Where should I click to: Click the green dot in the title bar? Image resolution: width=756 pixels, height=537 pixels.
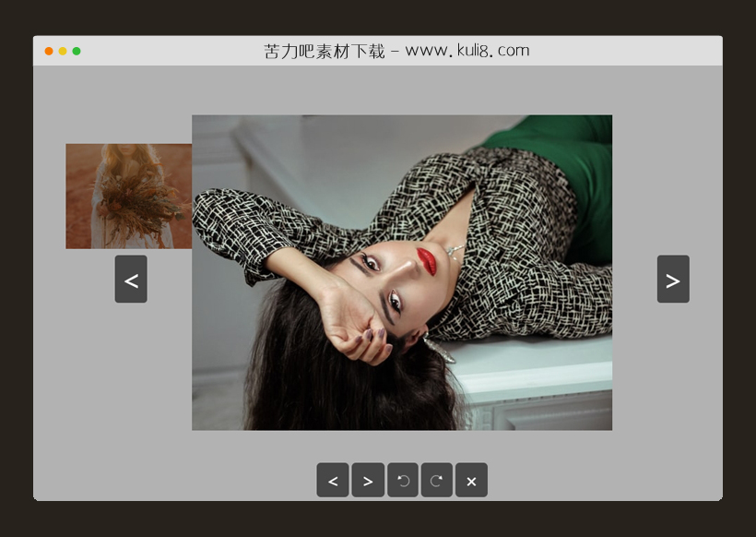[x=77, y=51]
